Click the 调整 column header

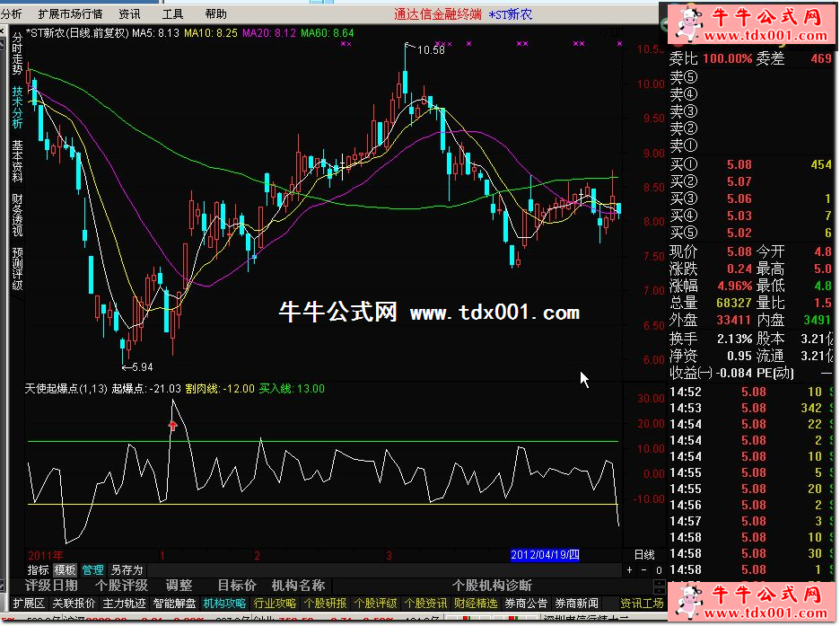179,586
